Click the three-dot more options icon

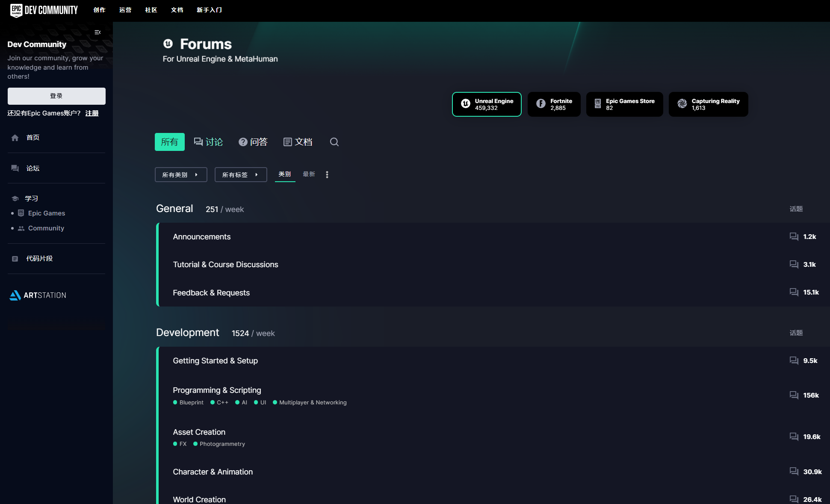pyautogui.click(x=327, y=174)
